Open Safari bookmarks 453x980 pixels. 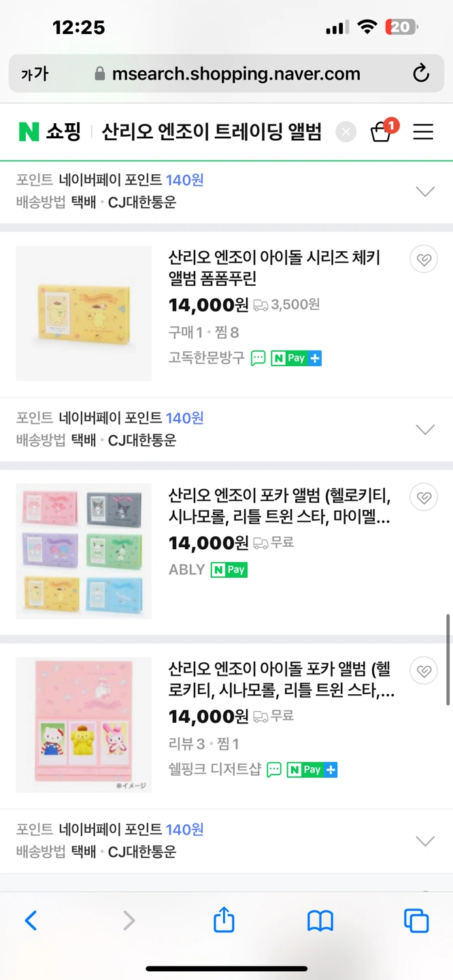click(320, 921)
